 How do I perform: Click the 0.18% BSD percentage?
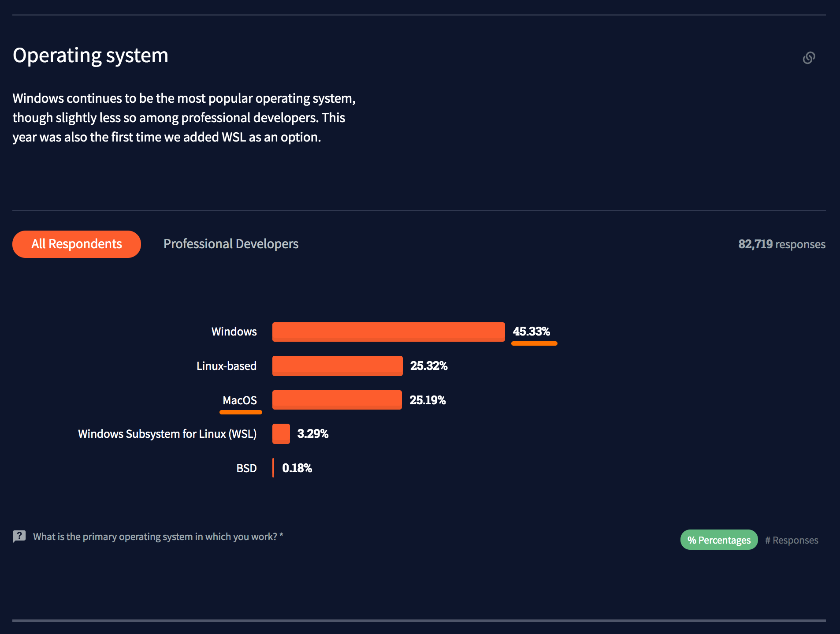pyautogui.click(x=297, y=468)
